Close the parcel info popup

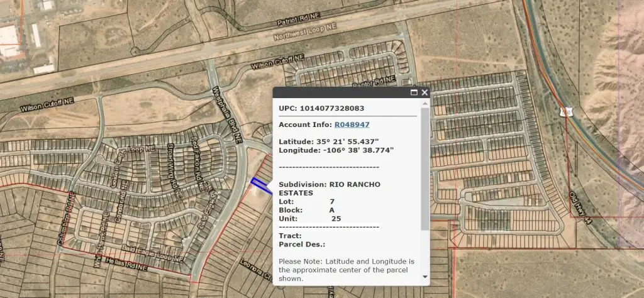click(425, 92)
